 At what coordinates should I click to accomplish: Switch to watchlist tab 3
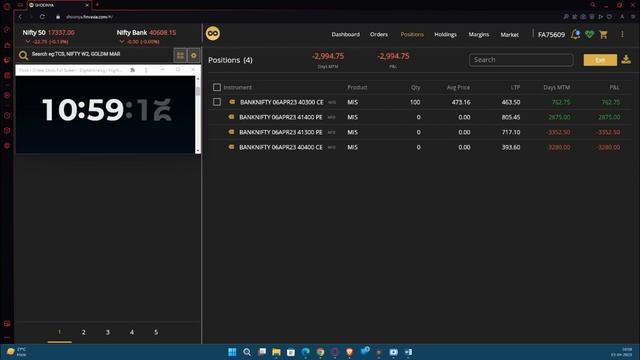click(108, 332)
